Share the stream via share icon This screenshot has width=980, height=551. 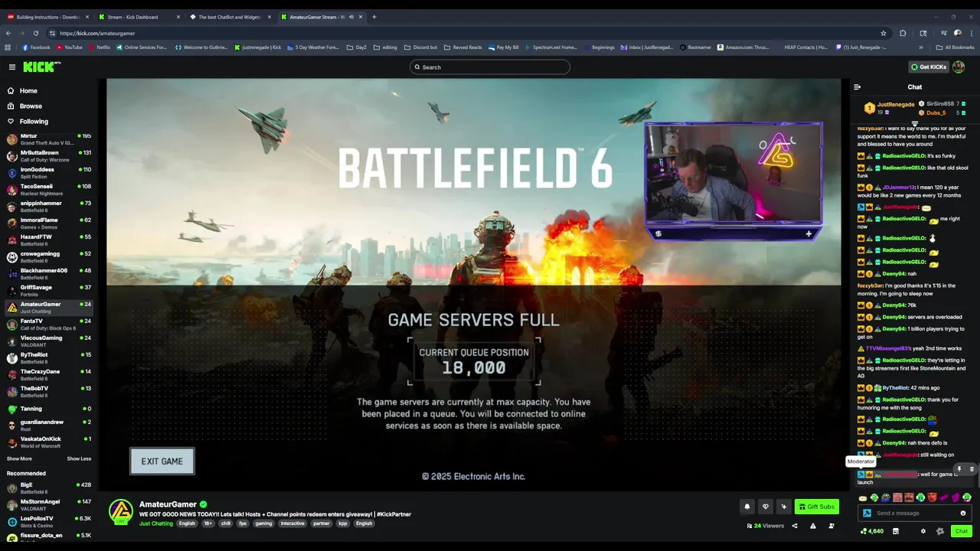point(794,526)
